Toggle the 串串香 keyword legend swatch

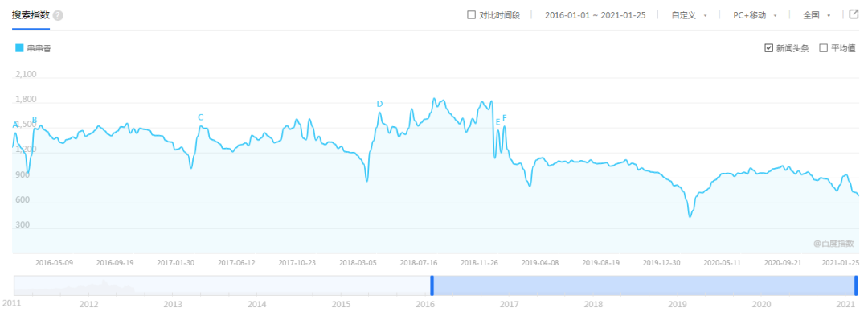pyautogui.click(x=19, y=48)
